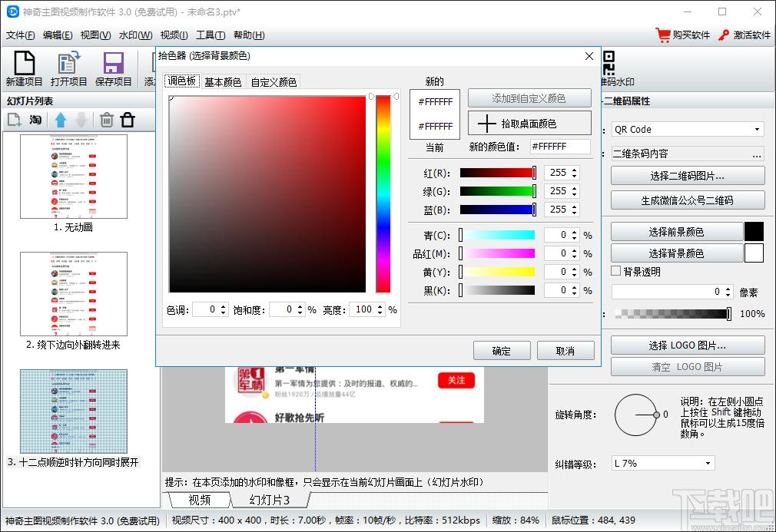Click the key Activate Software icon

pyautogui.click(x=724, y=35)
